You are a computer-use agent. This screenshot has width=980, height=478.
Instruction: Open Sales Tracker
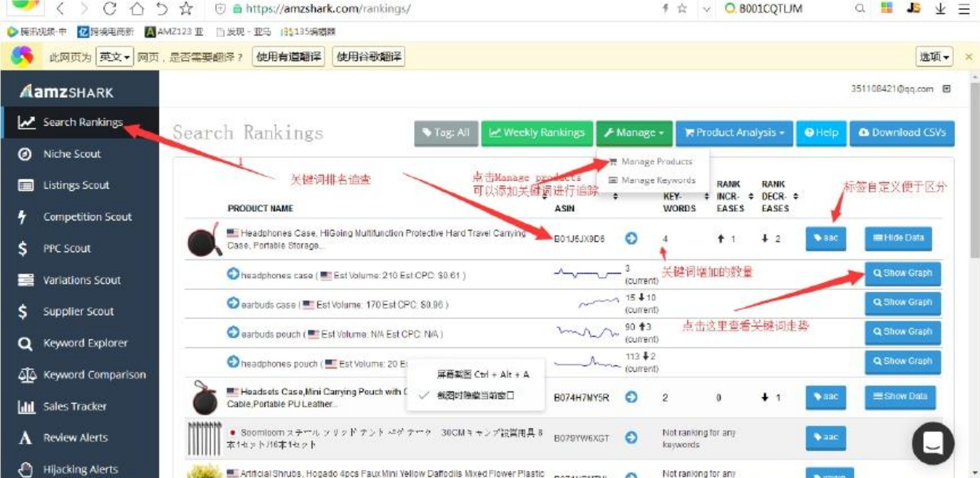pyautogui.click(x=75, y=406)
